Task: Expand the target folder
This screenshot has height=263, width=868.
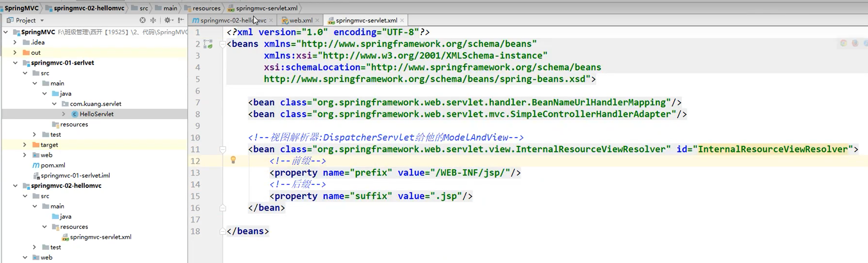Action: point(24,144)
